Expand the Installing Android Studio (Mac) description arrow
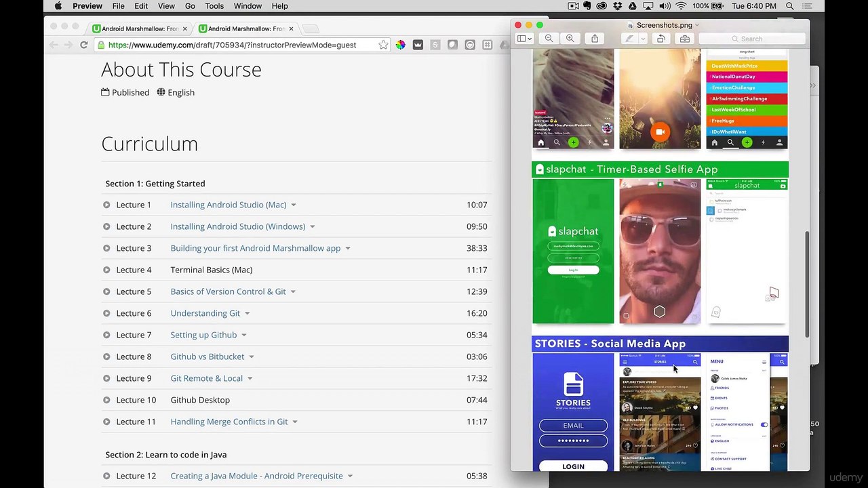Image resolution: width=868 pixels, height=488 pixels. click(x=294, y=205)
